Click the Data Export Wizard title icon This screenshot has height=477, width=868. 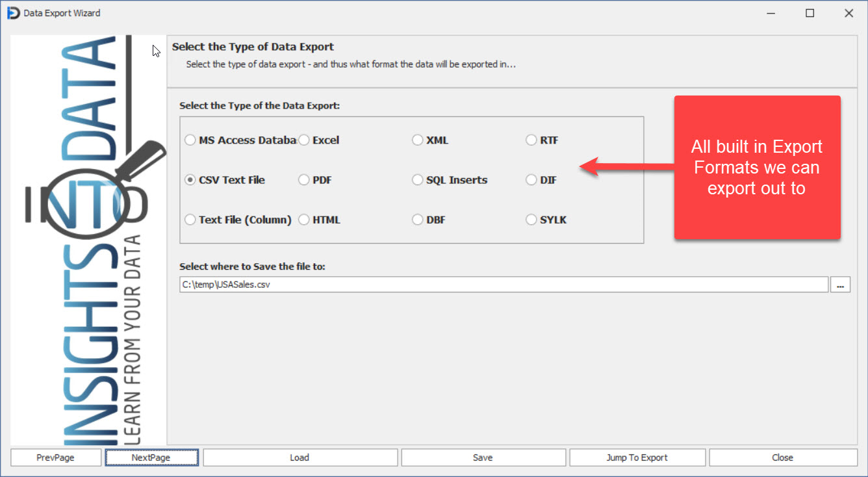(x=14, y=13)
